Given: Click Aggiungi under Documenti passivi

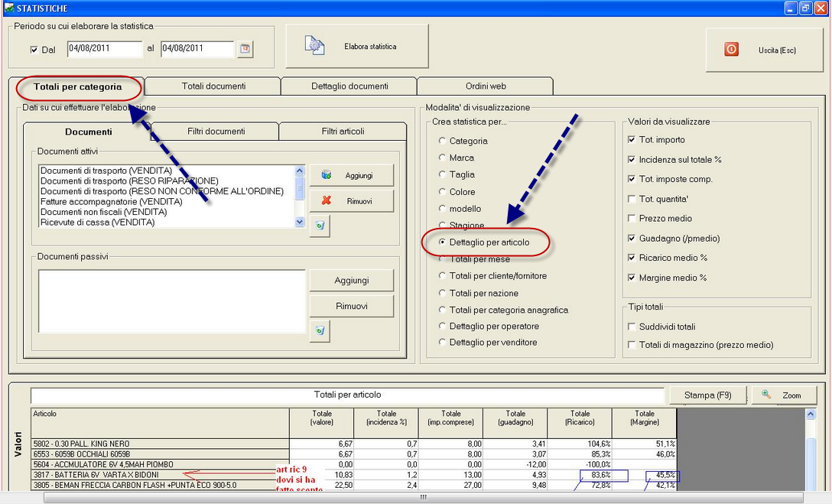Looking at the screenshot, I should [351, 281].
